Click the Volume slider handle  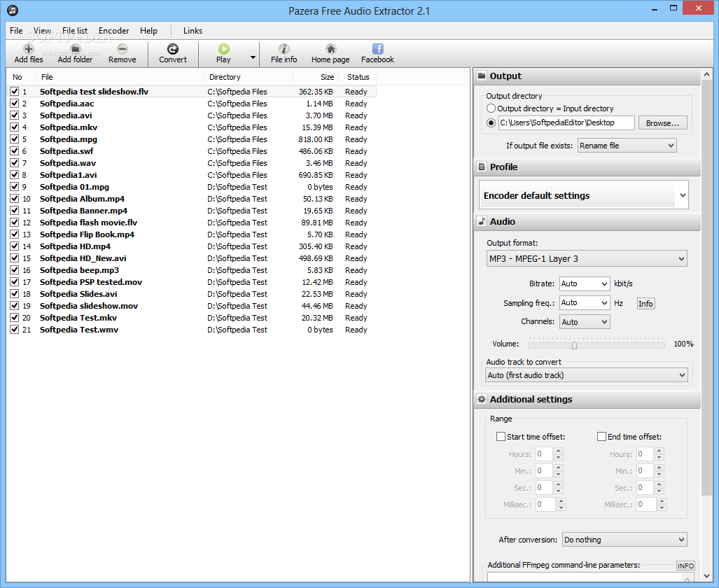[574, 345]
